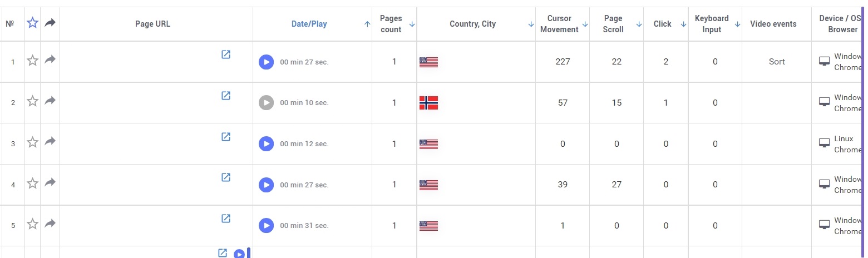Click the share arrow in row 4

[50, 182]
